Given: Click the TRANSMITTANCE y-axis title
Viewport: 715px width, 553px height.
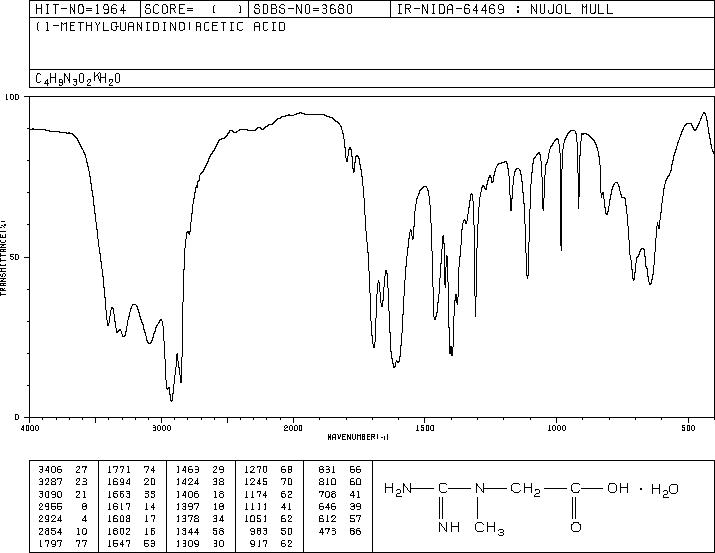Looking at the screenshot, I should coord(3,258).
